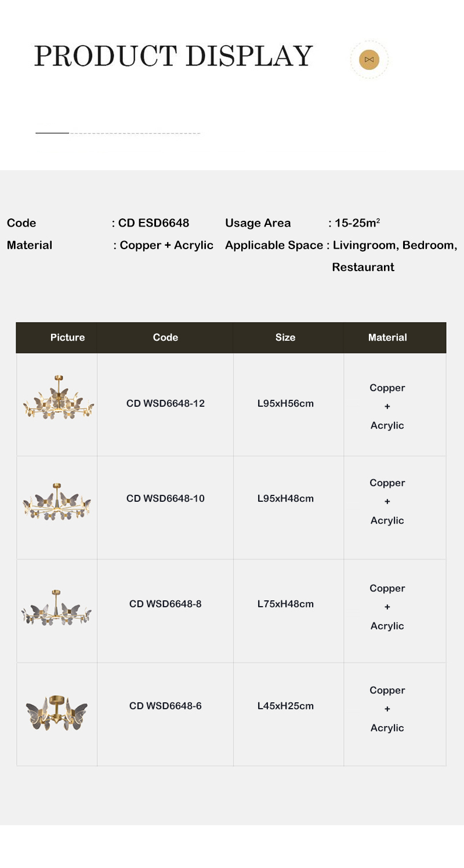Select the 8-butterfly chandelier thumbnail
The width and height of the screenshot is (464, 868).
click(57, 608)
